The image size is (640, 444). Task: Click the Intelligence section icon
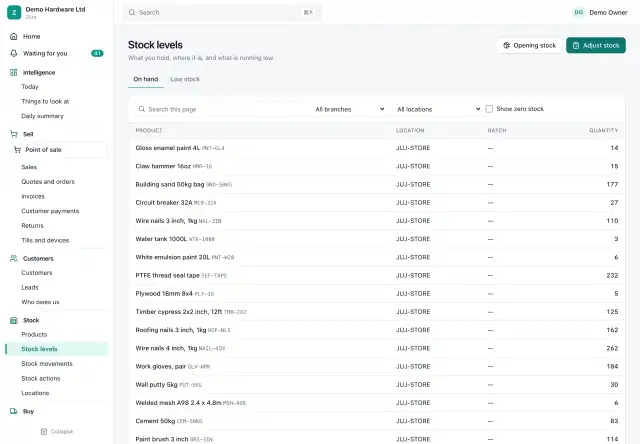pyautogui.click(x=13, y=72)
